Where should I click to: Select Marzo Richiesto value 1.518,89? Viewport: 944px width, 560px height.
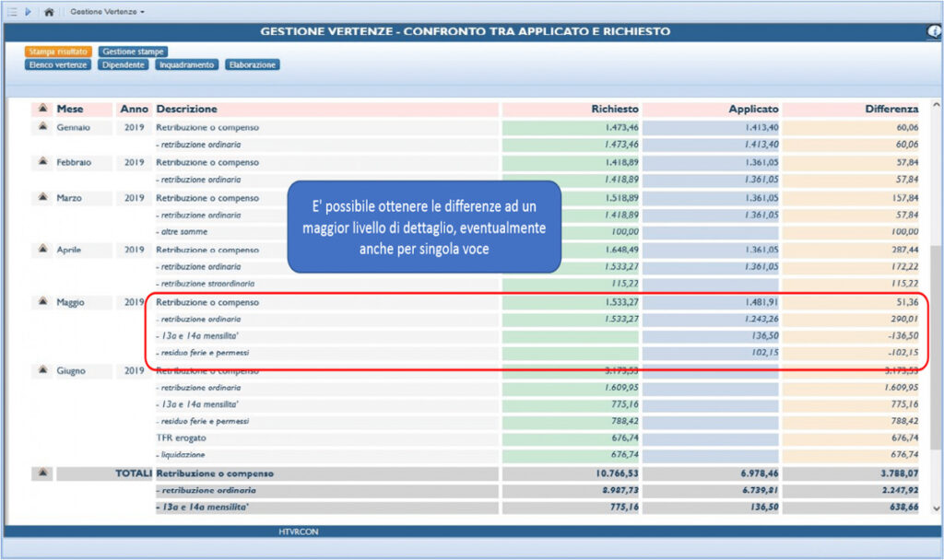coord(621,198)
